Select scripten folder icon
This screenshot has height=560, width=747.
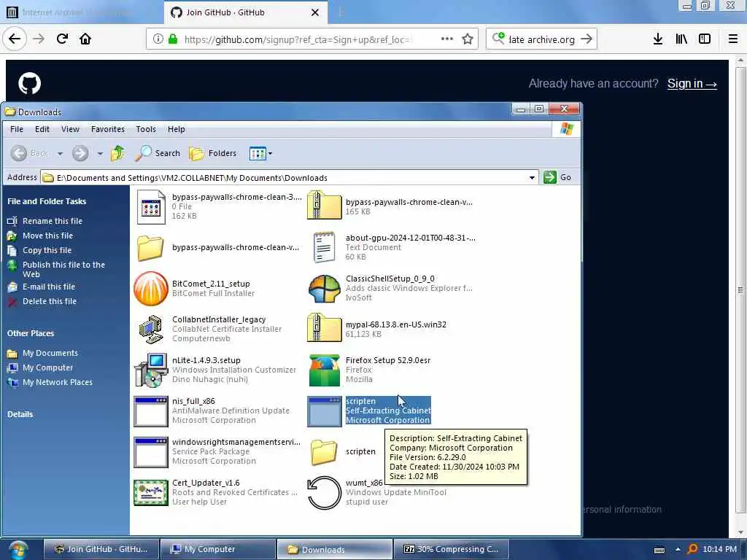click(325, 452)
